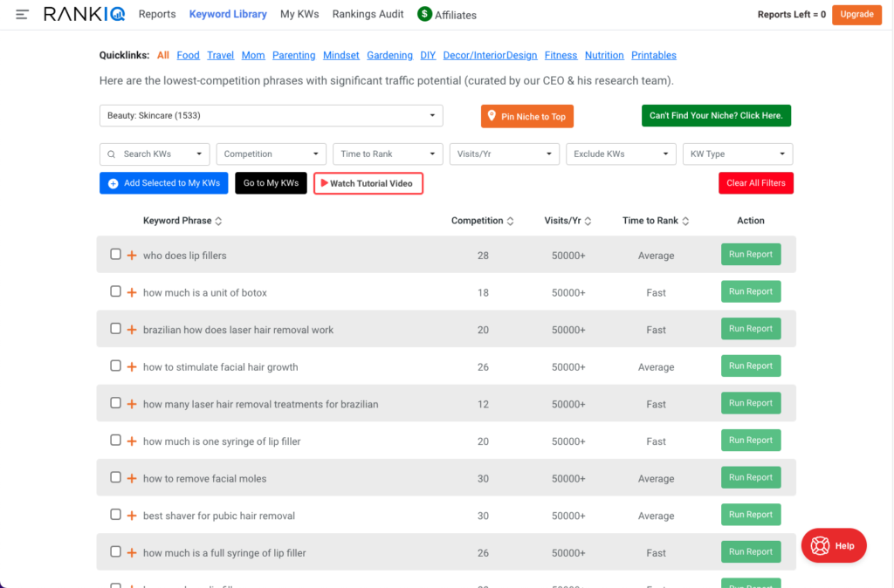Viewport: 894px width, 588px height.
Task: Click the RankIQ logo
Action: pyautogui.click(x=85, y=14)
